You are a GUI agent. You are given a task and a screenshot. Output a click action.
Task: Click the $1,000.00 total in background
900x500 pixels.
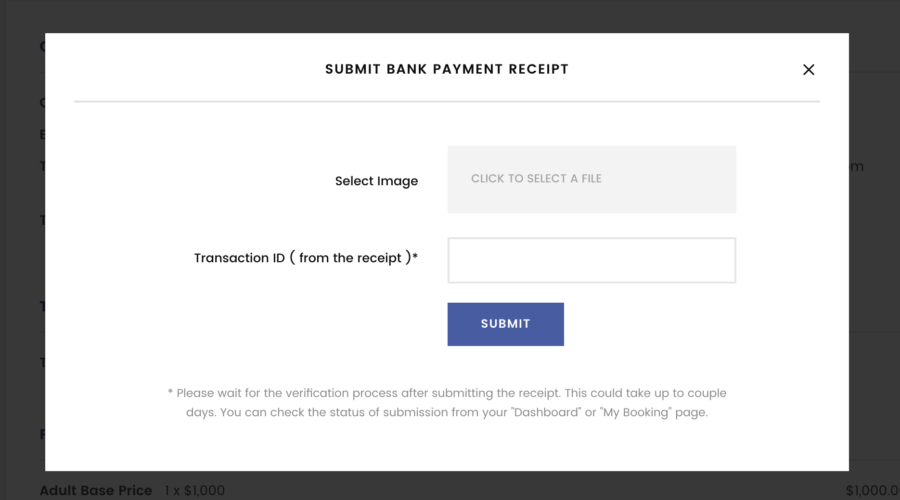click(872, 490)
